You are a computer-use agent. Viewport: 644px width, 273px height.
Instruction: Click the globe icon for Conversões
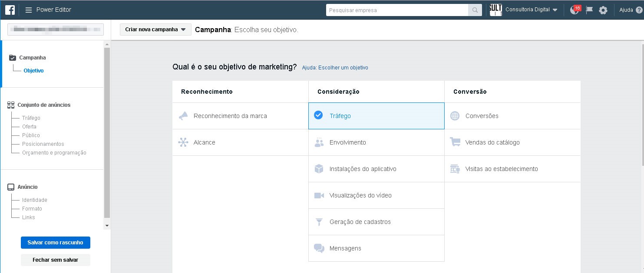point(455,116)
